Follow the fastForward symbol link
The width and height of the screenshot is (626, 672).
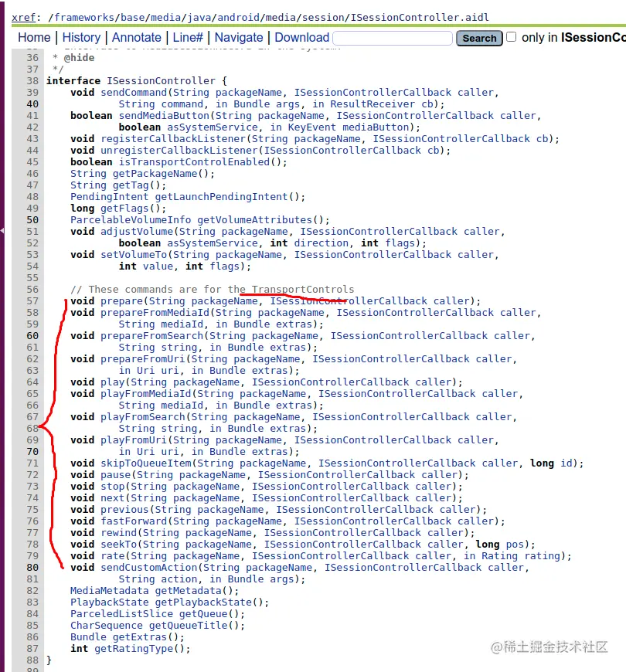134,521
